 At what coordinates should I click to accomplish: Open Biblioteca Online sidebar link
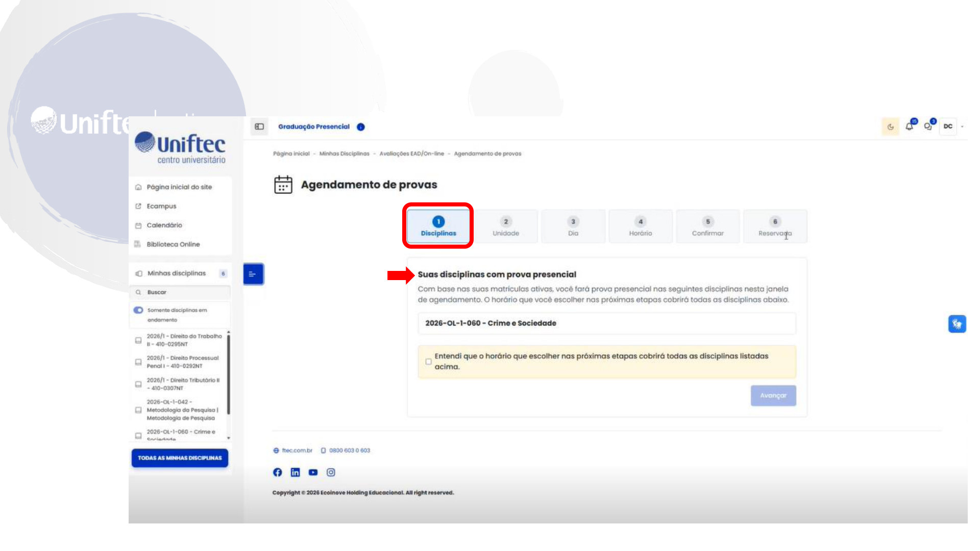tap(173, 244)
